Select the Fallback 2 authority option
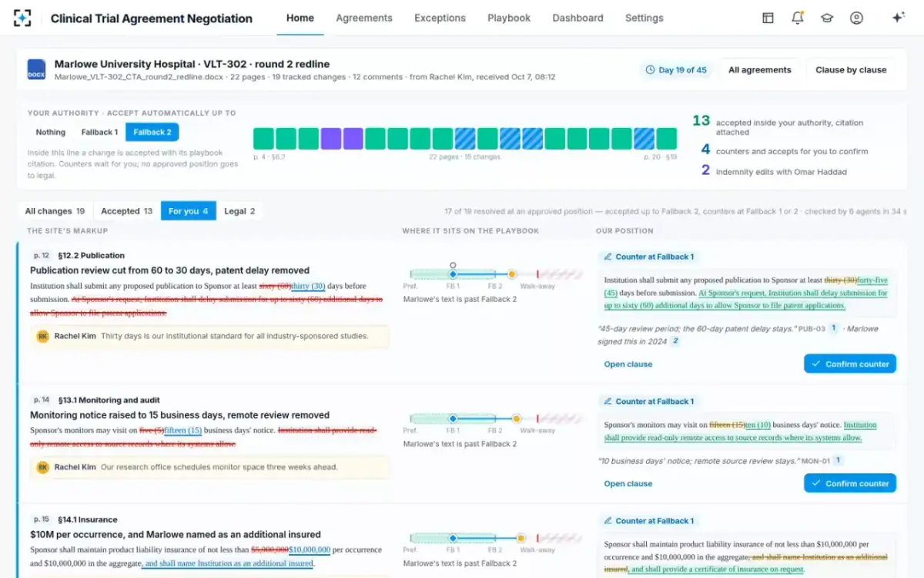Viewport: 924px width, 578px height. point(152,132)
